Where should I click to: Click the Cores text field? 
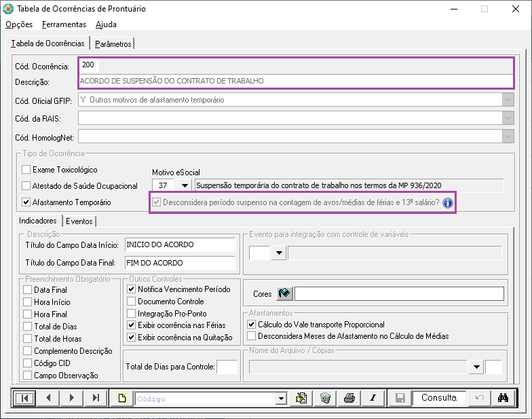(x=399, y=293)
